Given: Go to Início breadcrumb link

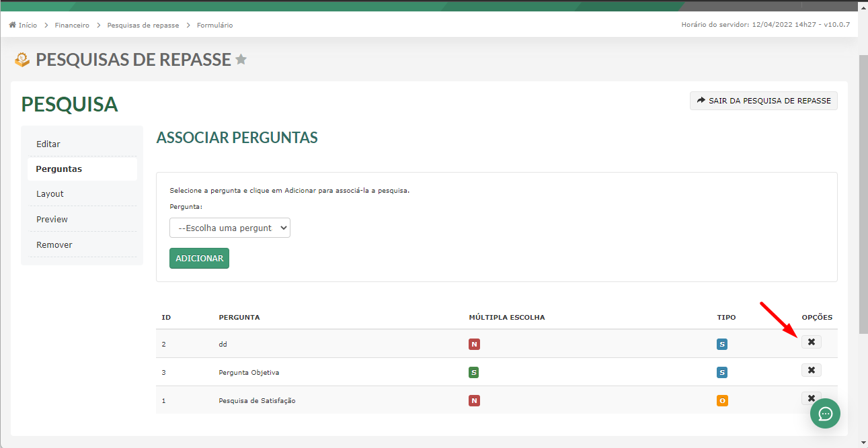Looking at the screenshot, I should coord(28,25).
